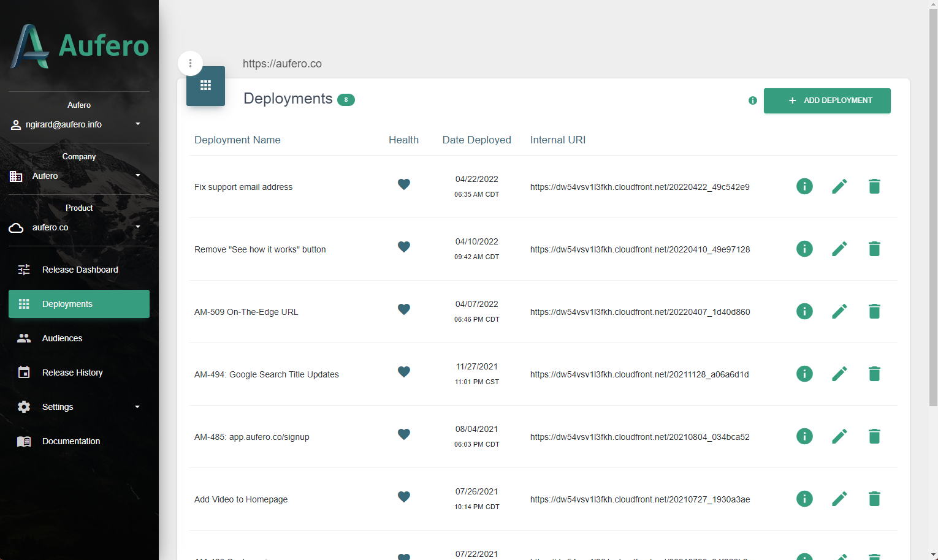Show info for AM-494 Google Search Title Updates
The height and width of the screenshot is (560, 938).
pos(804,374)
